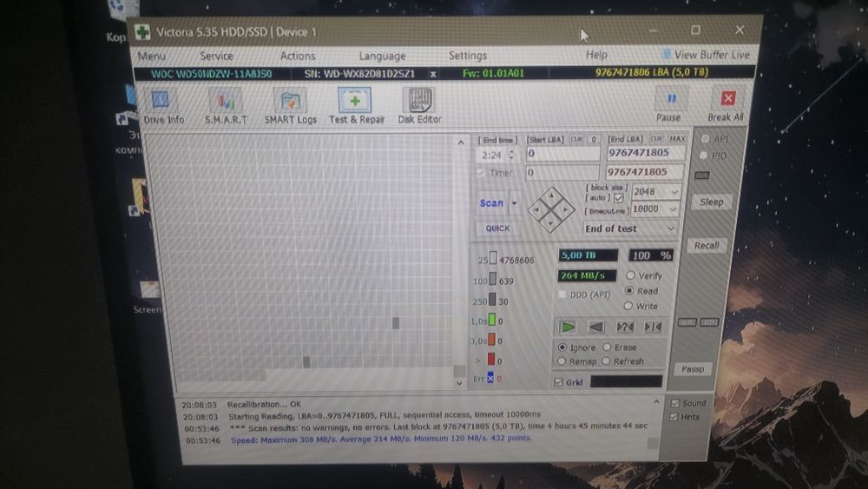The width and height of the screenshot is (868, 489).
Task: Click the left arrow of the navigation diamond
Action: 537,210
